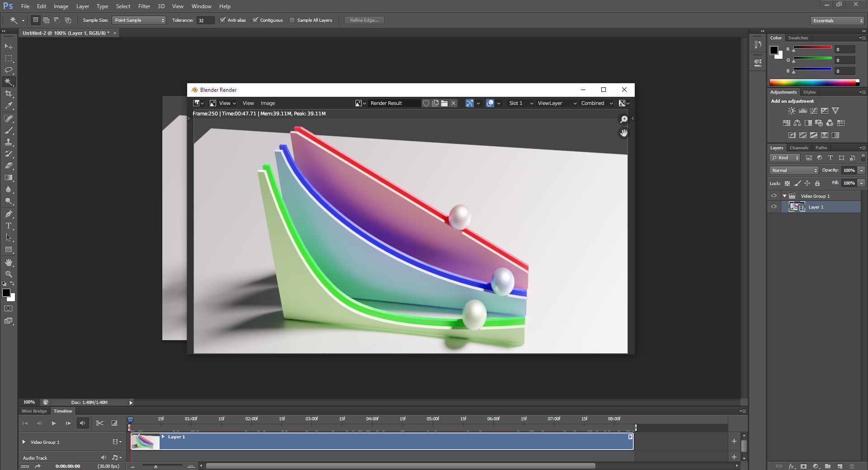Select the Lasso tool
The height and width of the screenshot is (470, 868).
click(9, 70)
